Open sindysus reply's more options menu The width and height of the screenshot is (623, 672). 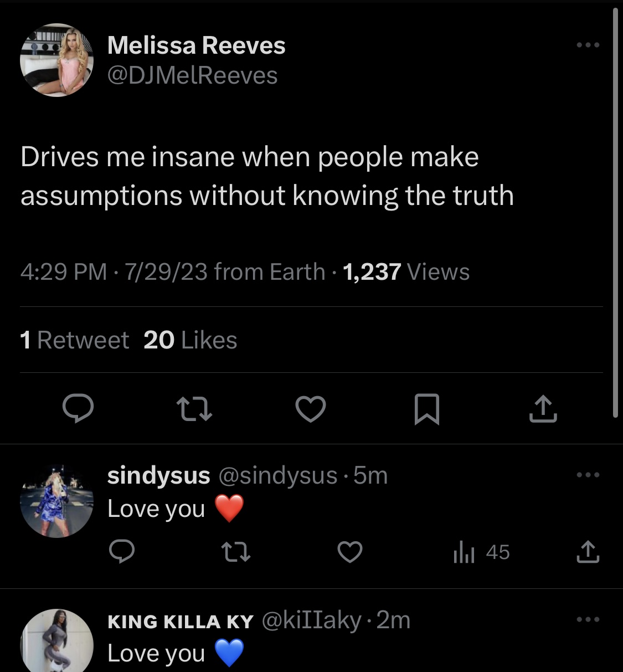(x=588, y=475)
